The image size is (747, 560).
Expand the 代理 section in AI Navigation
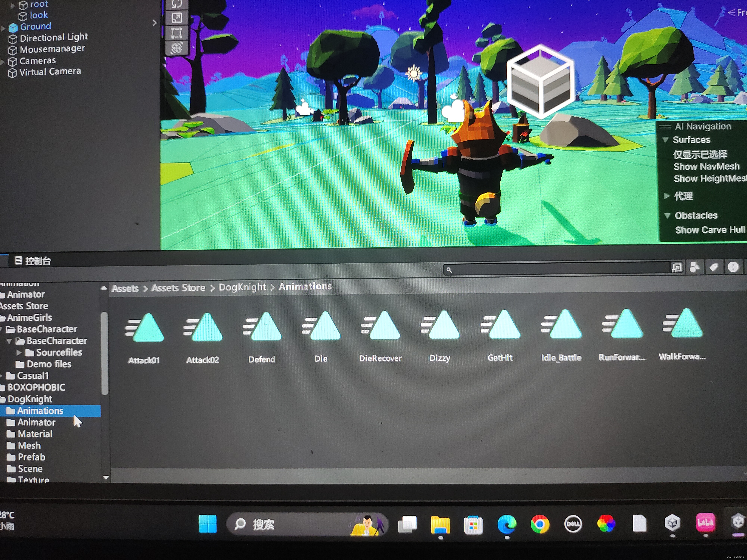[x=667, y=196]
